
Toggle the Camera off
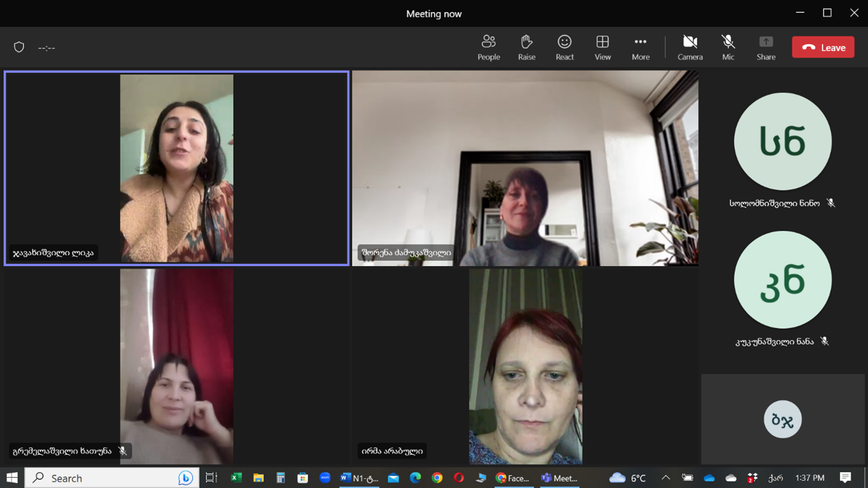click(x=690, y=47)
